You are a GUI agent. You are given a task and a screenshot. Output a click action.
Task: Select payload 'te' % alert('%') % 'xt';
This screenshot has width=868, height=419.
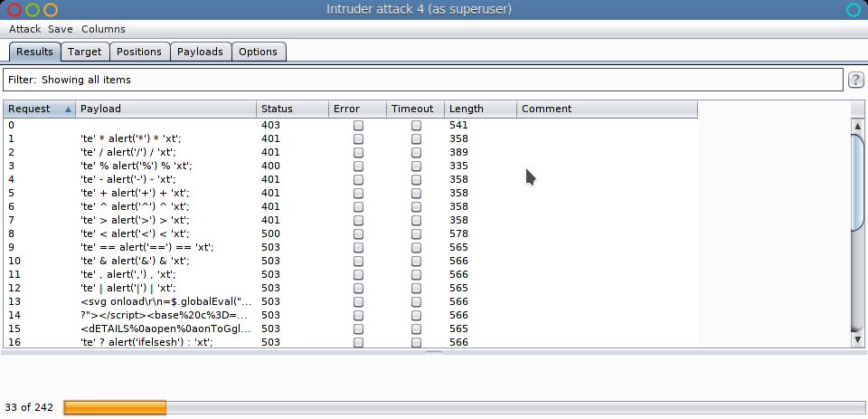[x=137, y=166]
